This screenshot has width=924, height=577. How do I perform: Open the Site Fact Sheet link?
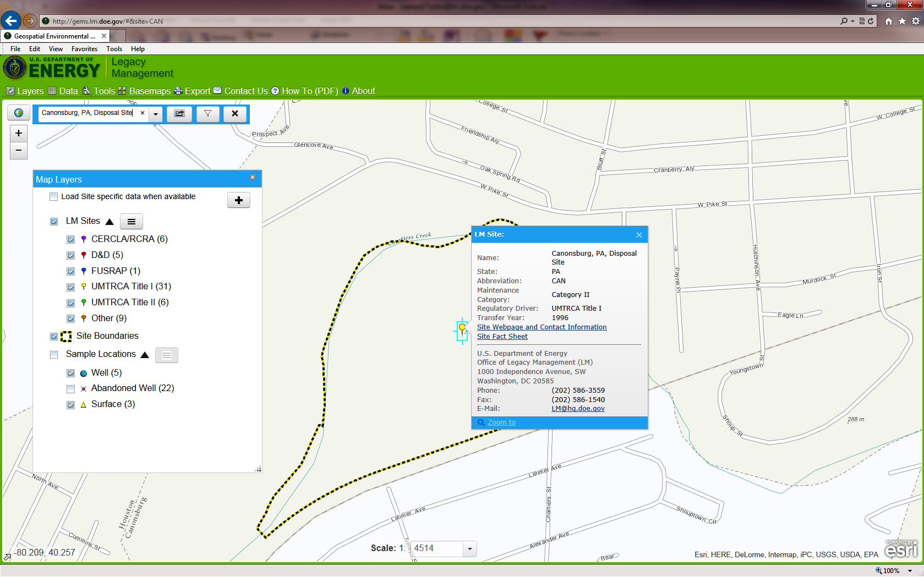tap(502, 337)
